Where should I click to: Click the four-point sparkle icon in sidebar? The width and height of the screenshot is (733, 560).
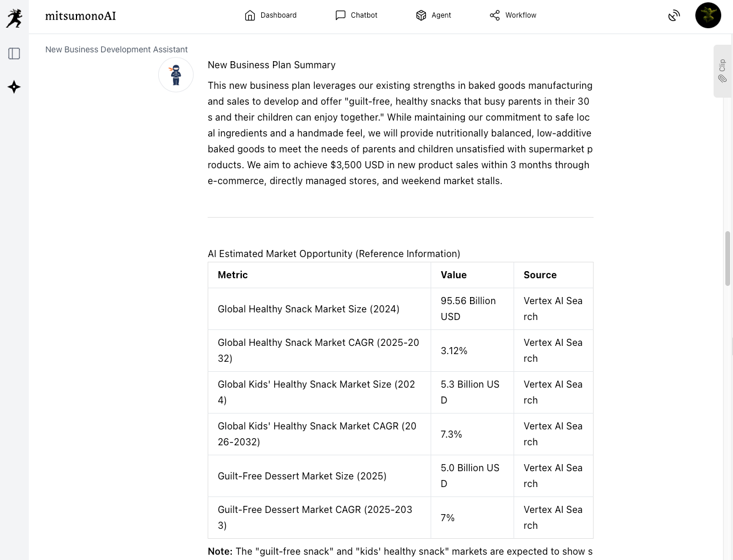pos(14,87)
